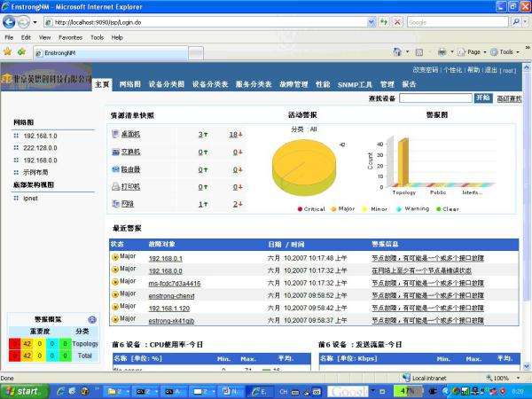Click the Local intranet zone icon

[406, 378]
